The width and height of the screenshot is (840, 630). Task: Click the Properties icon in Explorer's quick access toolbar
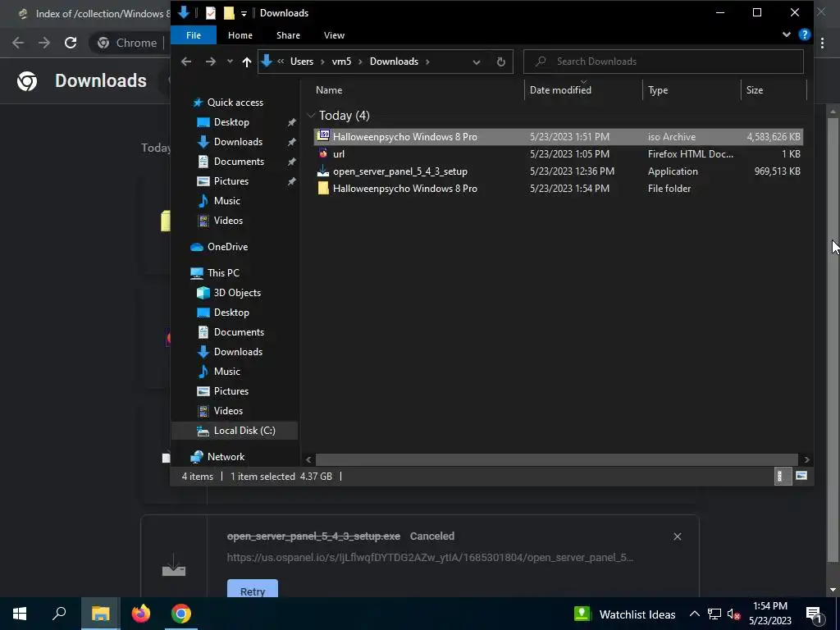[211, 13]
